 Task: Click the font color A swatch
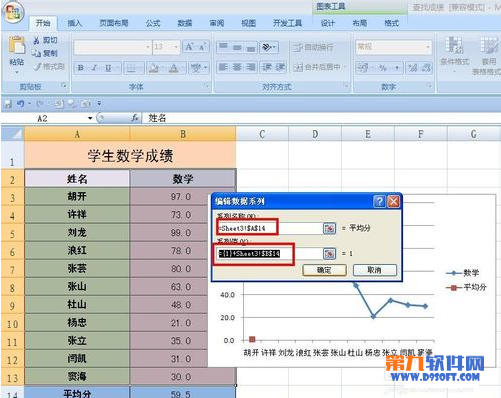pyautogui.click(x=173, y=68)
